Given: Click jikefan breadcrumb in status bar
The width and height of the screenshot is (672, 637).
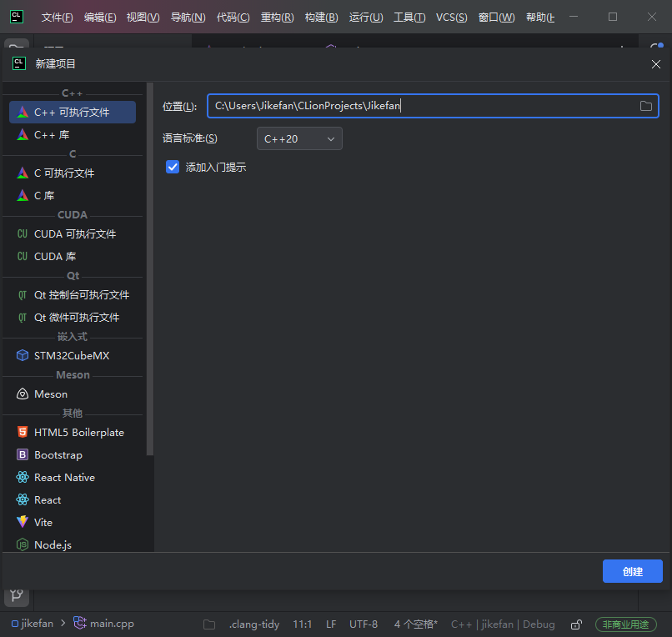Looking at the screenshot, I should tap(33, 624).
